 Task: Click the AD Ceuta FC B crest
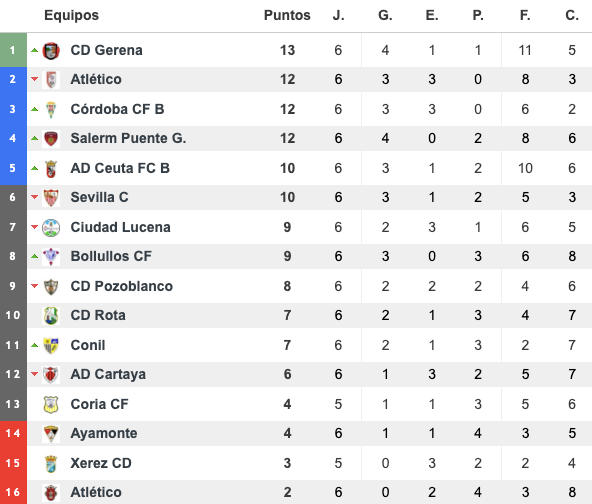pos(51,168)
